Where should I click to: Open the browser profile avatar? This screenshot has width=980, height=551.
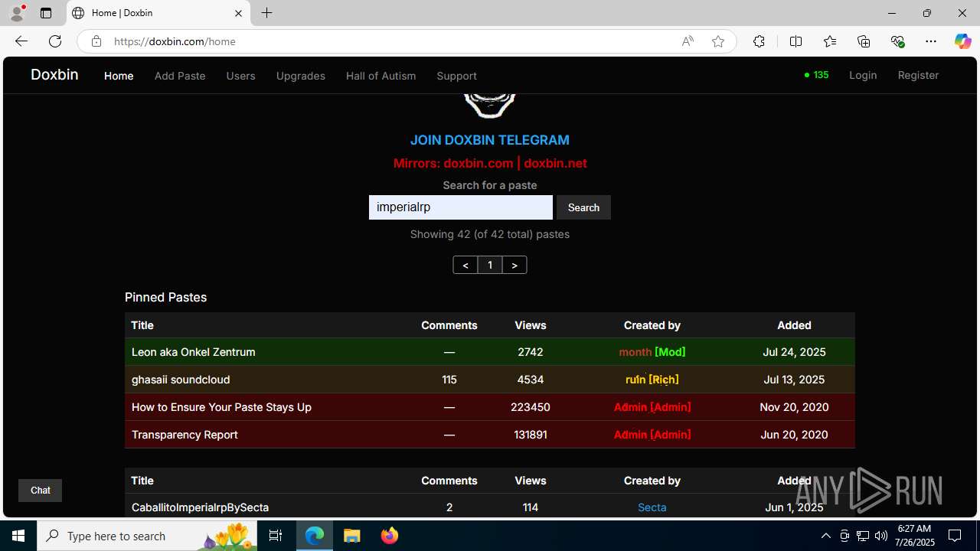(17, 13)
